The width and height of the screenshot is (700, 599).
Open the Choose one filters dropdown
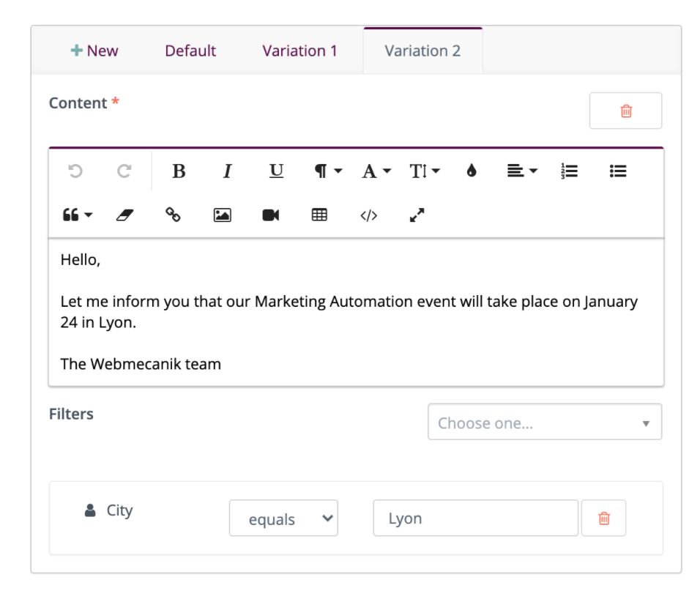click(545, 422)
